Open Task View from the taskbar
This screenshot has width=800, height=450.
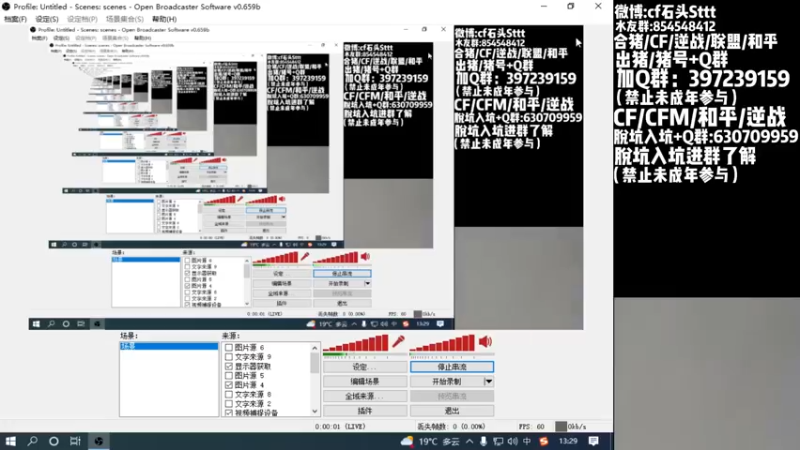point(75,441)
